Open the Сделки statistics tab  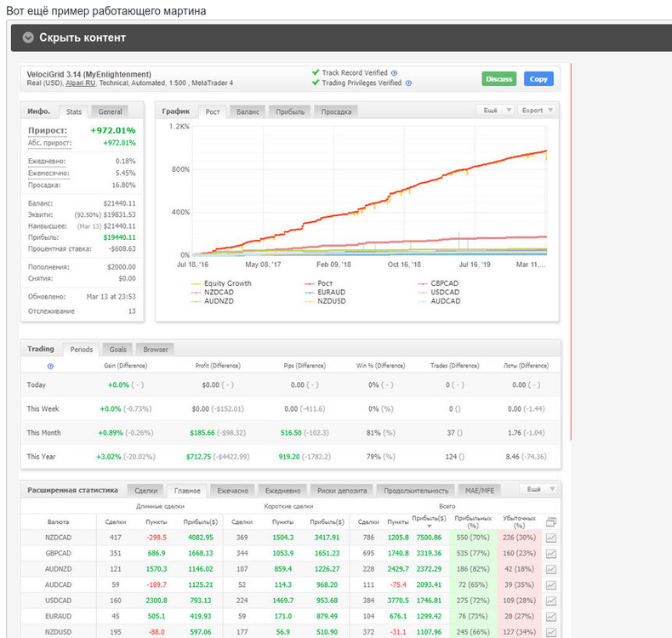146,491
